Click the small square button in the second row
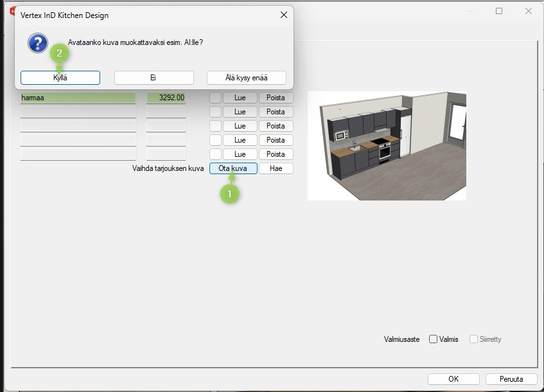The width and height of the screenshot is (544, 392). 215,112
